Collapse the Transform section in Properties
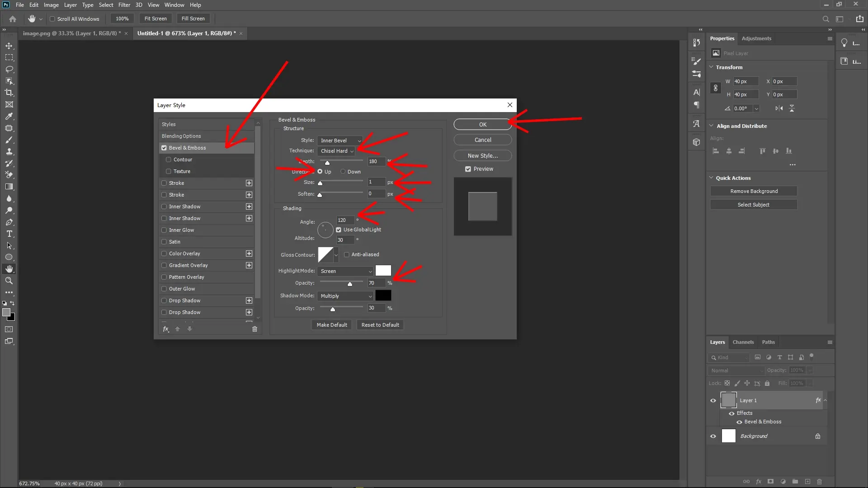 712,67
